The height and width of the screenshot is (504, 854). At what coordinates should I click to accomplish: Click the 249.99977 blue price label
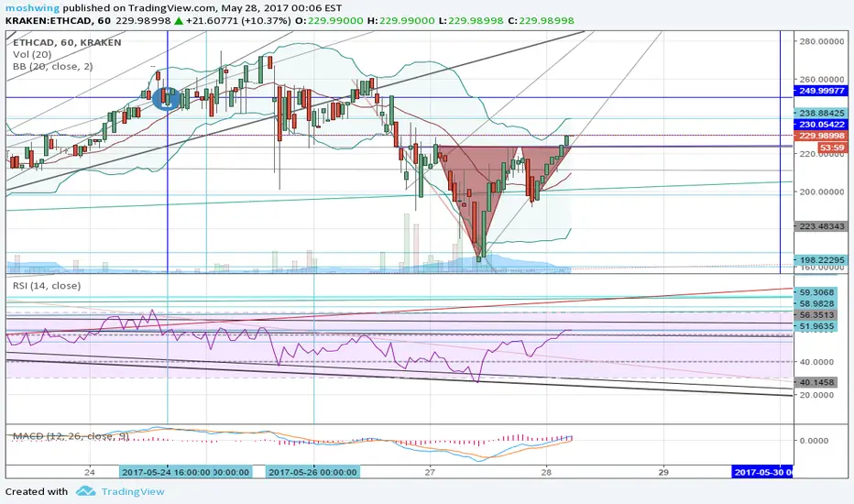(821, 91)
